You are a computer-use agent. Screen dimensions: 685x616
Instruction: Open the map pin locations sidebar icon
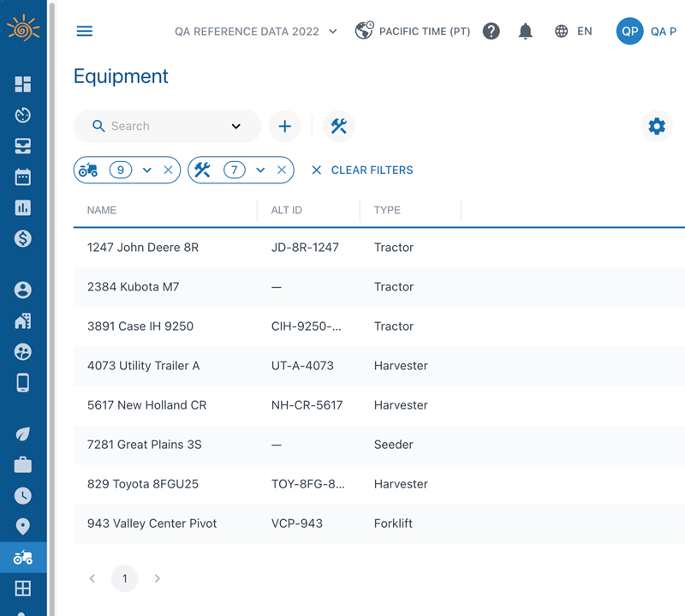pos(23,527)
